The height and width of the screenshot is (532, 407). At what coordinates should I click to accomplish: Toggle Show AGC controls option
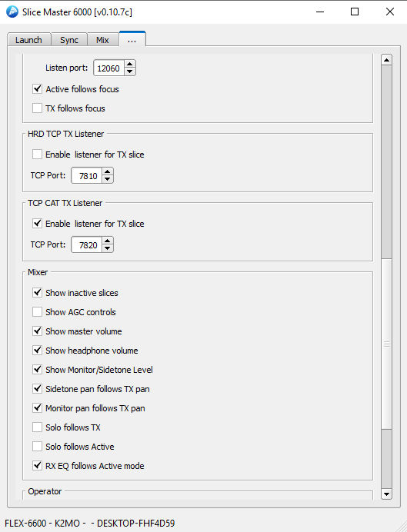pyautogui.click(x=37, y=312)
